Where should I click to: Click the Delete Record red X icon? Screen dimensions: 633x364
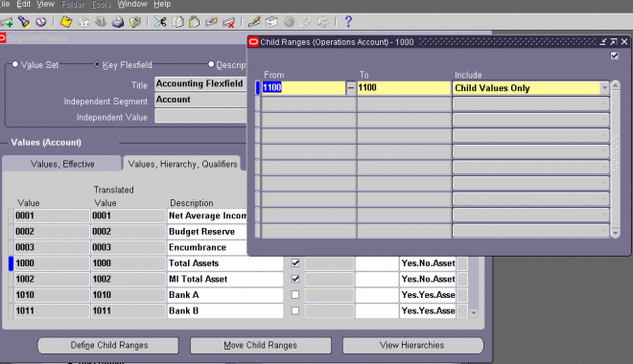coord(228,22)
